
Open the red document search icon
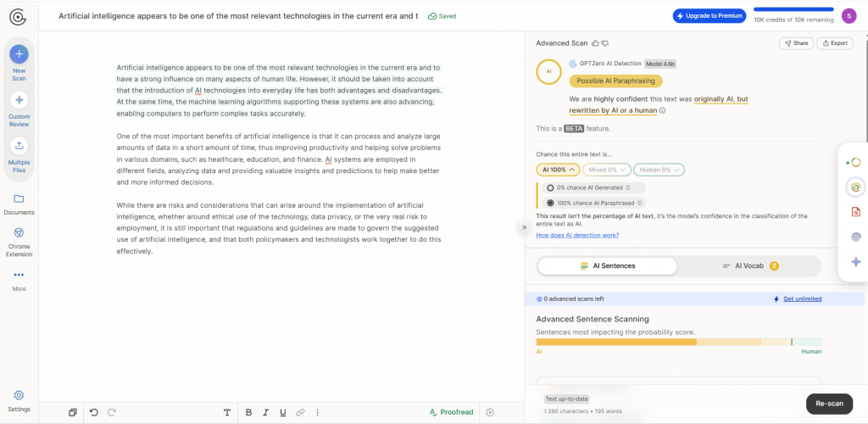[856, 211]
